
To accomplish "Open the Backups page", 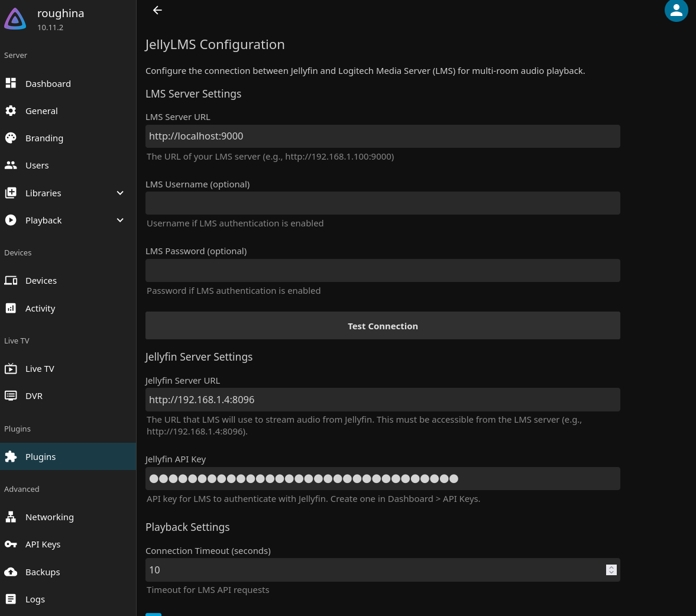I will [43, 572].
